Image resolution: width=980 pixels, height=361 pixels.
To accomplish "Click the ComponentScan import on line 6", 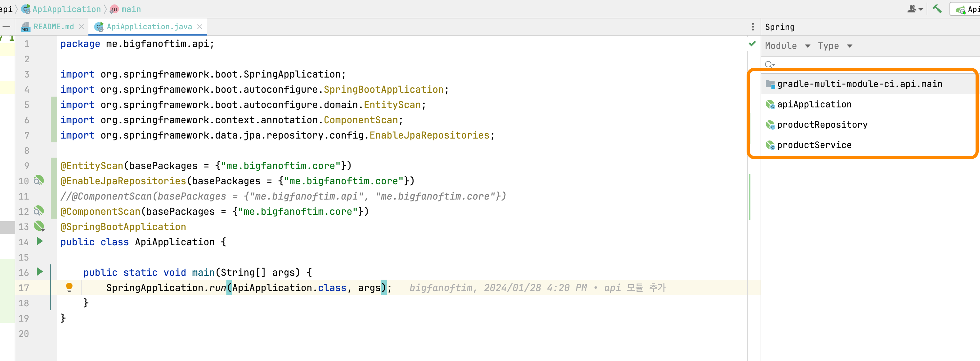I will click(232, 120).
